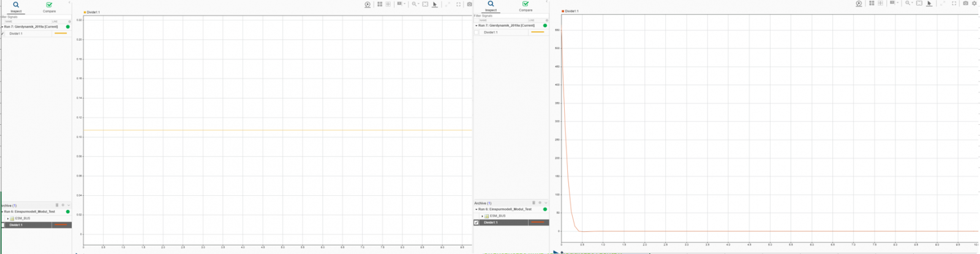Click the replay icon in left window toolbar
This screenshot has height=254, width=980.
point(367,4)
